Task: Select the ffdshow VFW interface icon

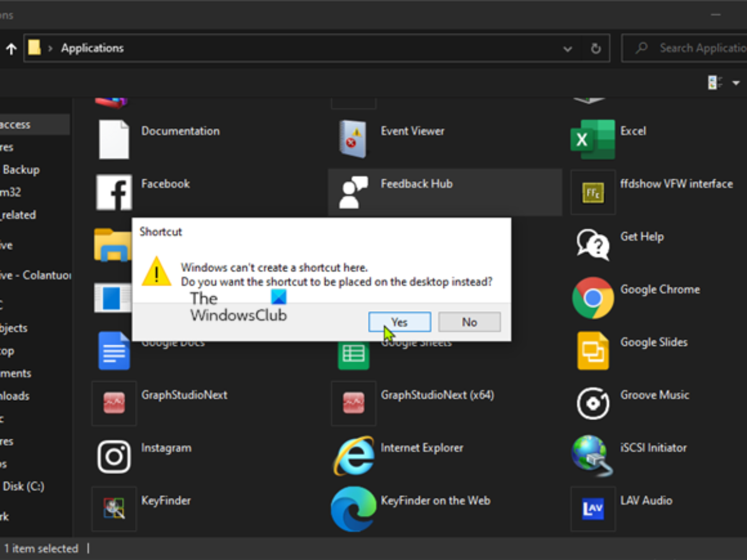Action: tap(593, 192)
